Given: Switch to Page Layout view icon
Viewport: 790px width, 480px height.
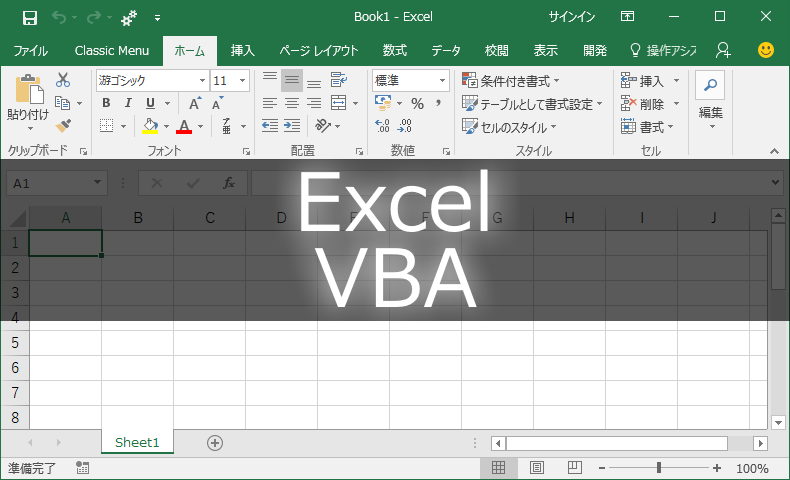Looking at the screenshot, I should (537, 468).
